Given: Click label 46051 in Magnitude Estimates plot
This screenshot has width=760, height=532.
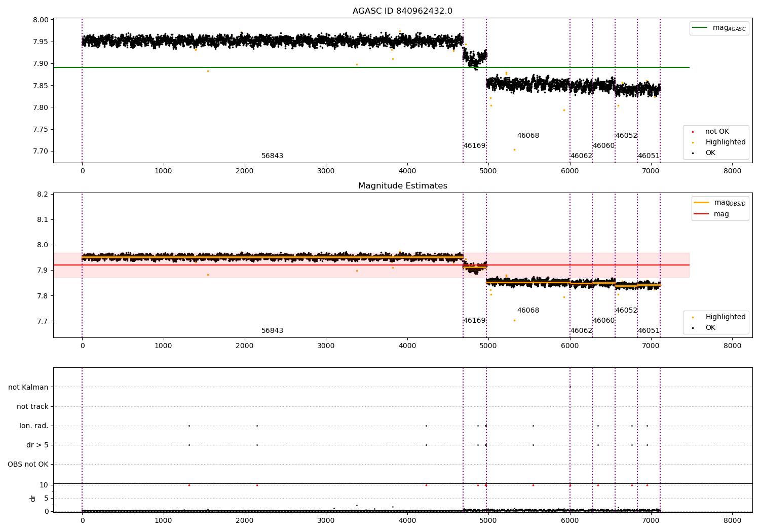Looking at the screenshot, I should (649, 331).
